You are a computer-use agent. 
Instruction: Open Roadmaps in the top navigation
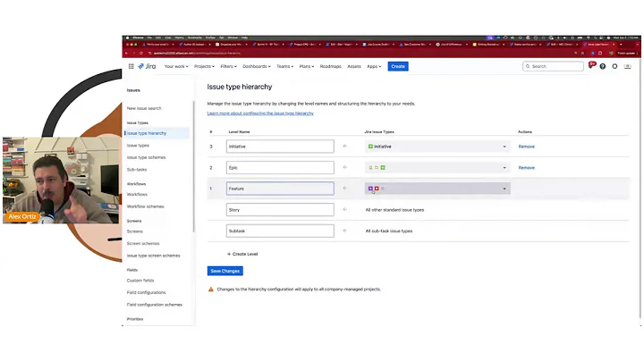tap(331, 66)
